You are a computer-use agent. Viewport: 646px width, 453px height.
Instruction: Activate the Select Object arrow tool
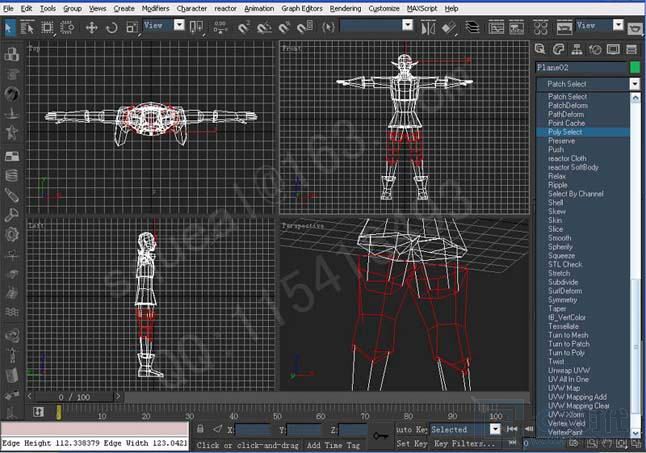click(9, 28)
